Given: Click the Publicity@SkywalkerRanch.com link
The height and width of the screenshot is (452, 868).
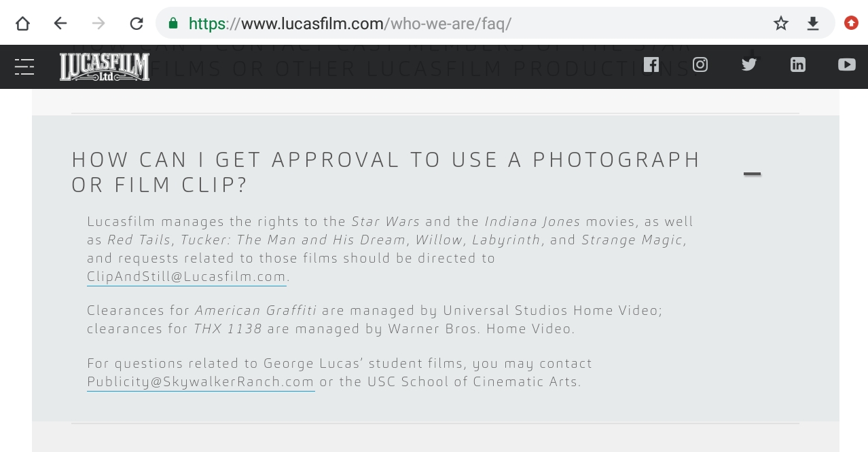Looking at the screenshot, I should click(200, 382).
